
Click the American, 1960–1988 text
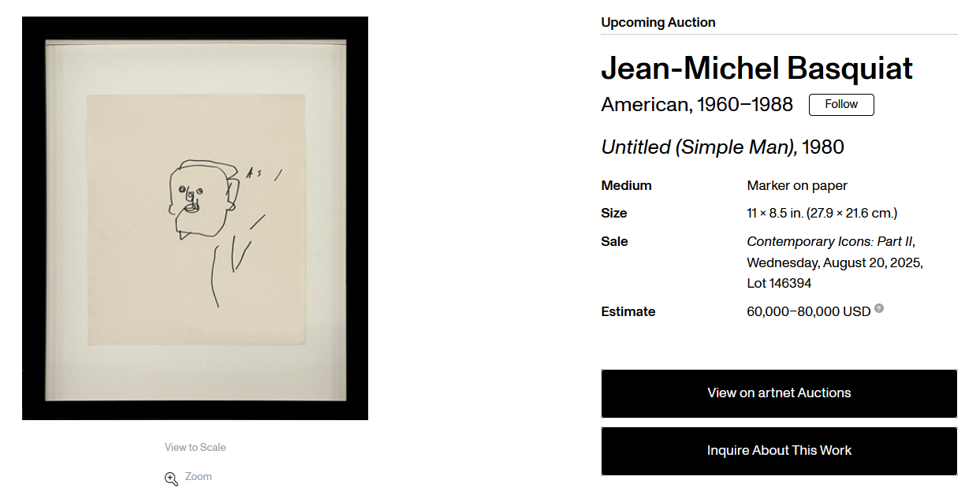point(697,104)
